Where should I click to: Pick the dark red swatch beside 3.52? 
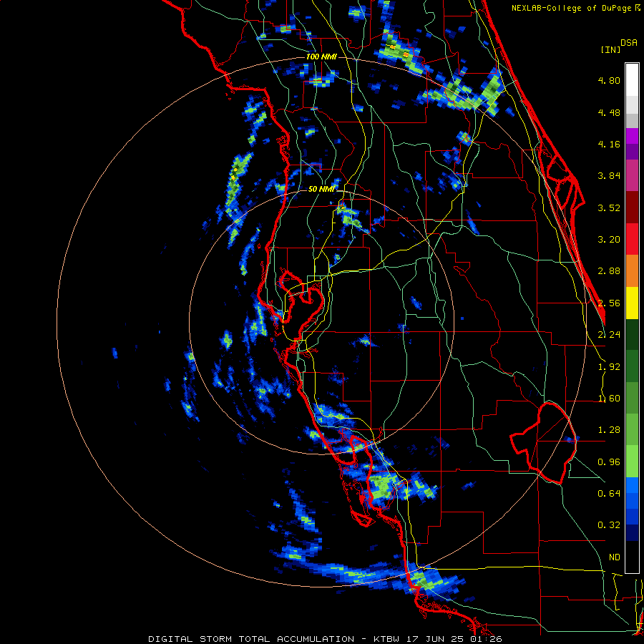point(632,208)
